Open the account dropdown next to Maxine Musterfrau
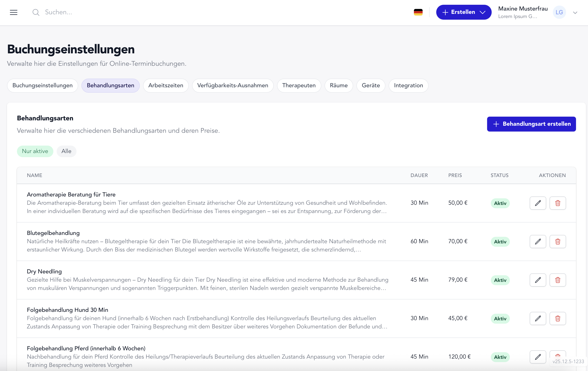Screen dimensions: 588x371 click(575, 12)
